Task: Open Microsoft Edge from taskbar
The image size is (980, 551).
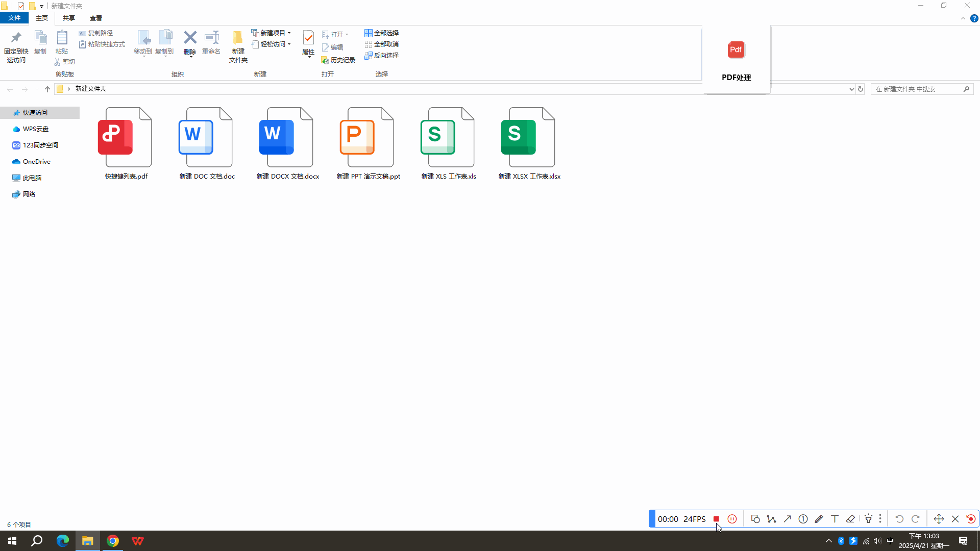Action: (x=62, y=541)
